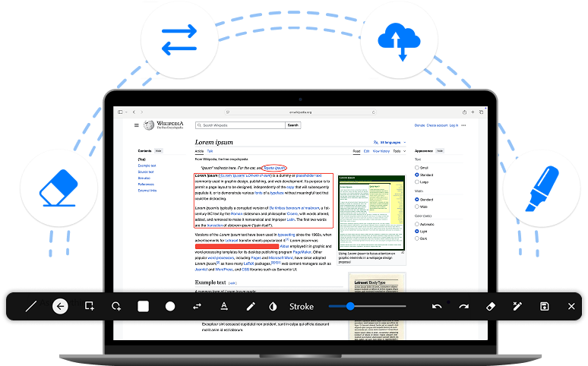Click the Stroke width slider handle
The width and height of the screenshot is (588, 366).
[350, 307]
